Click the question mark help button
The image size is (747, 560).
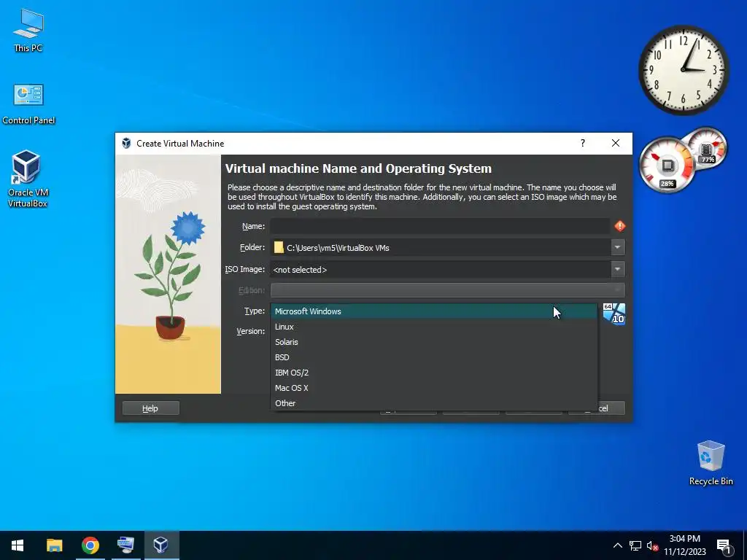(583, 144)
